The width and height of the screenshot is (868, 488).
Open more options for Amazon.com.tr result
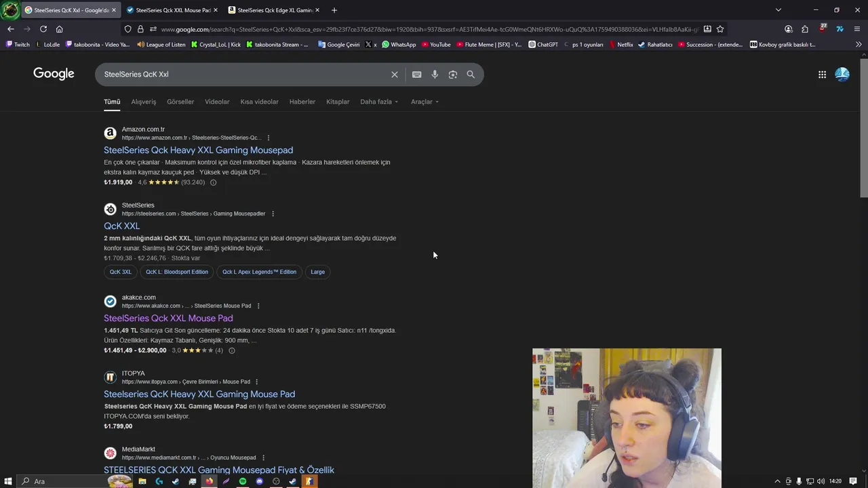(269, 138)
